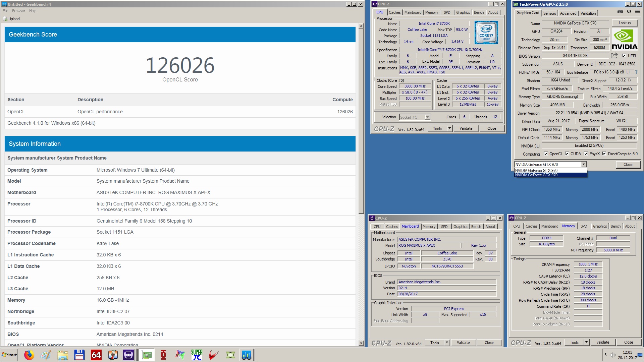Open the Help menu in Geekbench
The image size is (644, 362).
tap(33, 11)
